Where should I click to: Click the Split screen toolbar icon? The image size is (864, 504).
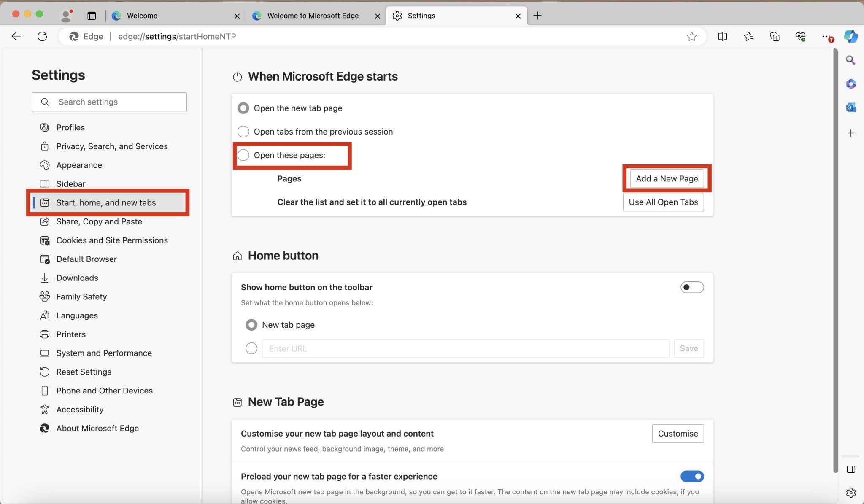point(722,37)
